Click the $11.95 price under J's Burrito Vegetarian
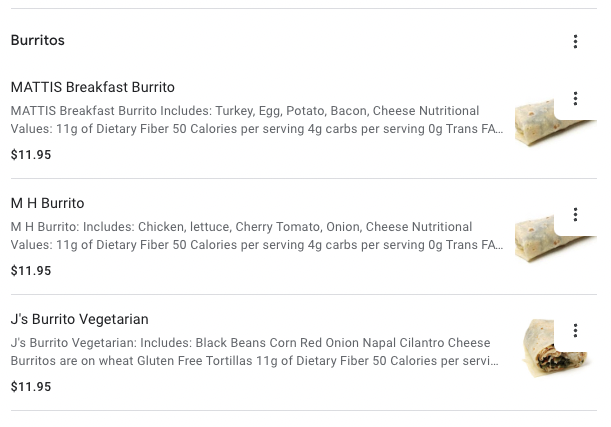This screenshot has height=427, width=611. [x=31, y=387]
